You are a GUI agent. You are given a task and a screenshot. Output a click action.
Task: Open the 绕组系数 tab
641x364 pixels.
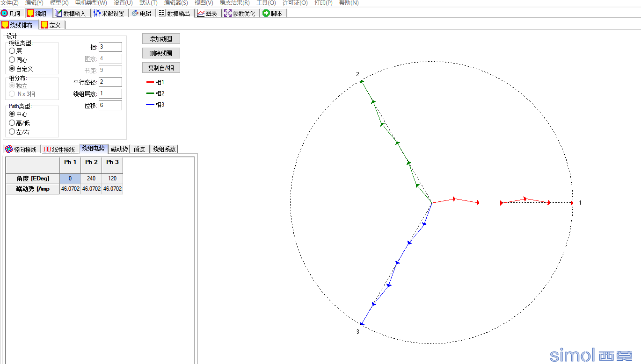(x=164, y=149)
